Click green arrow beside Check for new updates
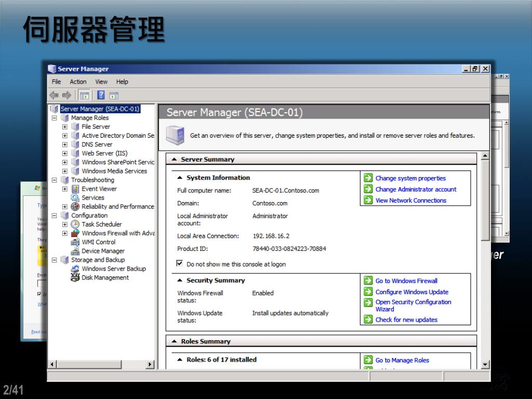 368,320
